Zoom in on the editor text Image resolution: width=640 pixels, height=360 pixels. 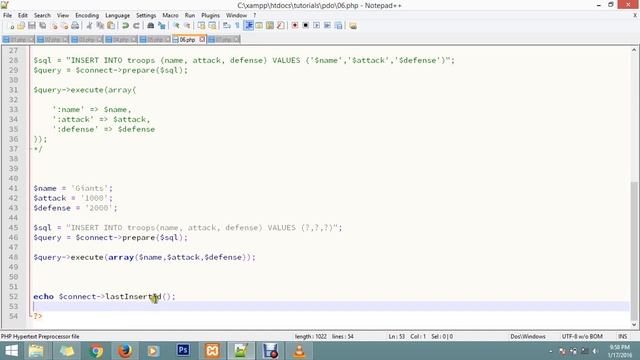[x=176, y=26]
